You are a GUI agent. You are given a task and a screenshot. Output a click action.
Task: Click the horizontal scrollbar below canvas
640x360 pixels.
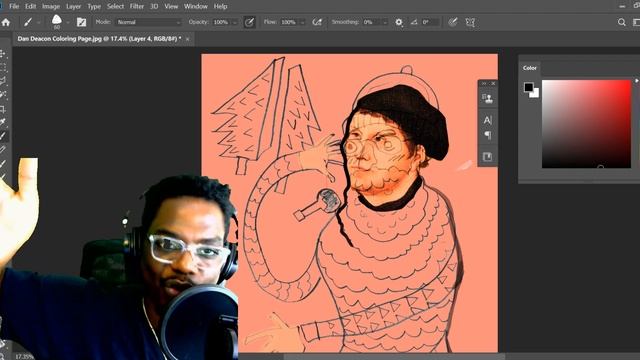pos(394,357)
